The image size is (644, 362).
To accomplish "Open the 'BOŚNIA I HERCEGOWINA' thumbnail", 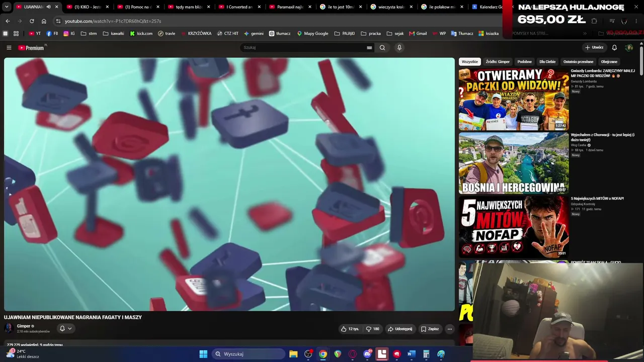I will [x=514, y=163].
